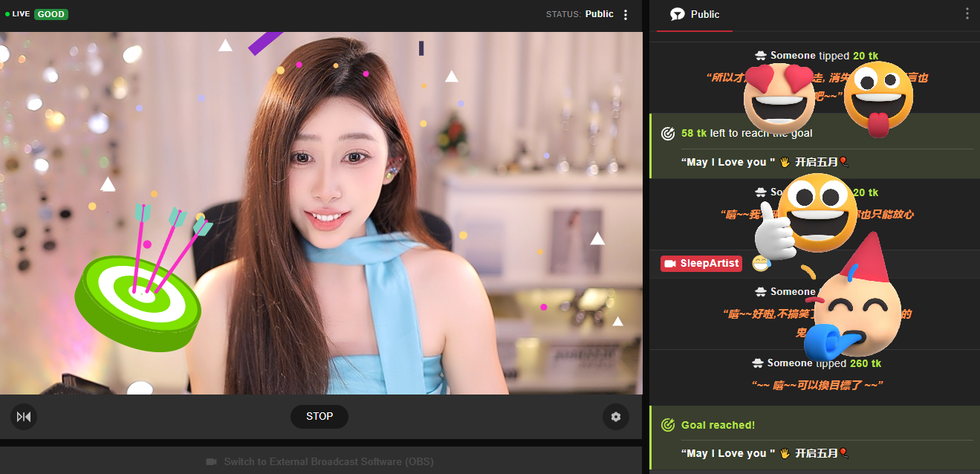The width and height of the screenshot is (980, 474).
Task: Click the mirror video flip icon
Action: tap(24, 417)
